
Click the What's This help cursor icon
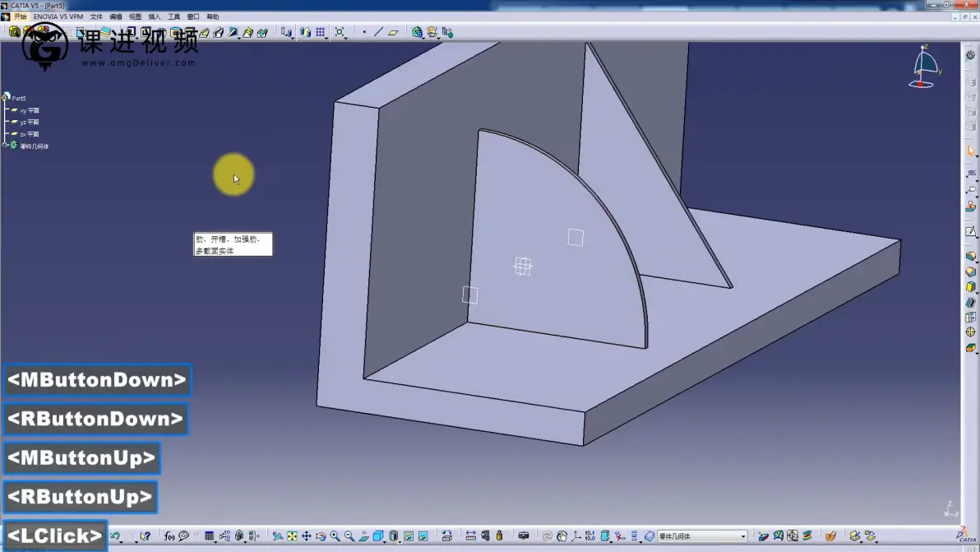click(145, 536)
